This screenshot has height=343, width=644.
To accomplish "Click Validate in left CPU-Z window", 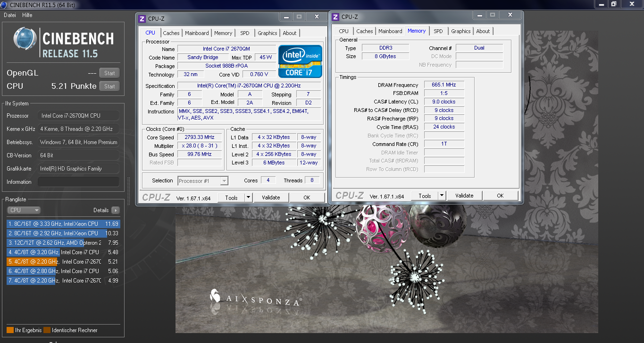I will [271, 197].
